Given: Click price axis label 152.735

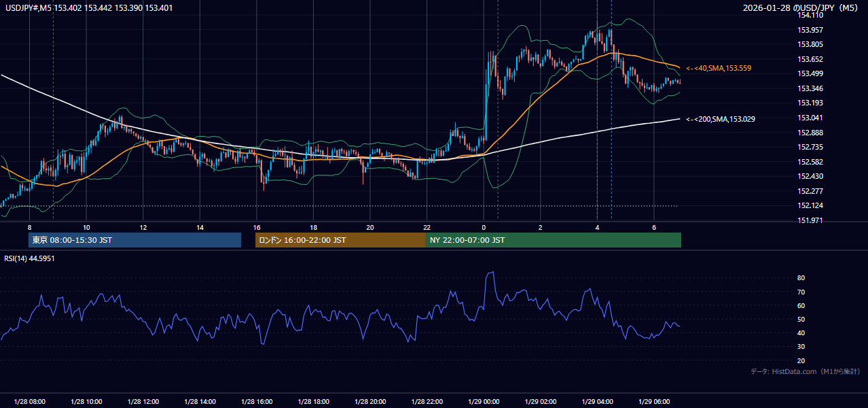Looking at the screenshot, I should (x=811, y=147).
